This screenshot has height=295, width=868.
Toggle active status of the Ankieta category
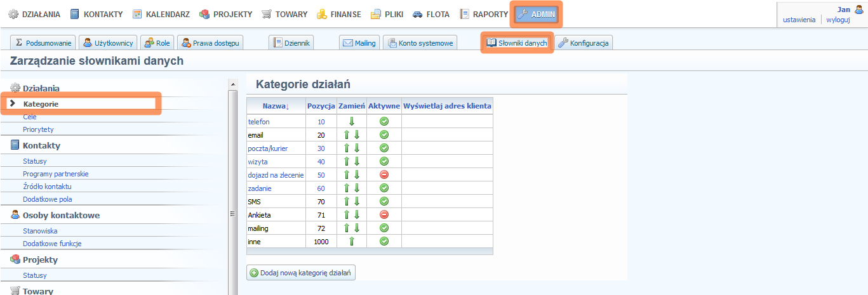[384, 215]
